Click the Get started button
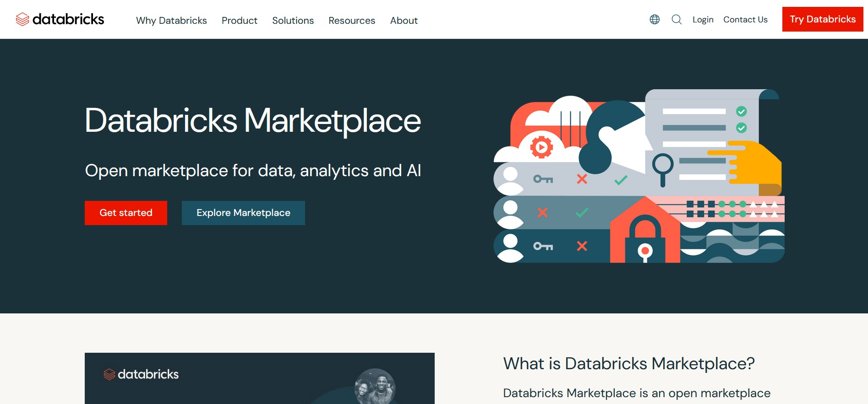 (126, 213)
